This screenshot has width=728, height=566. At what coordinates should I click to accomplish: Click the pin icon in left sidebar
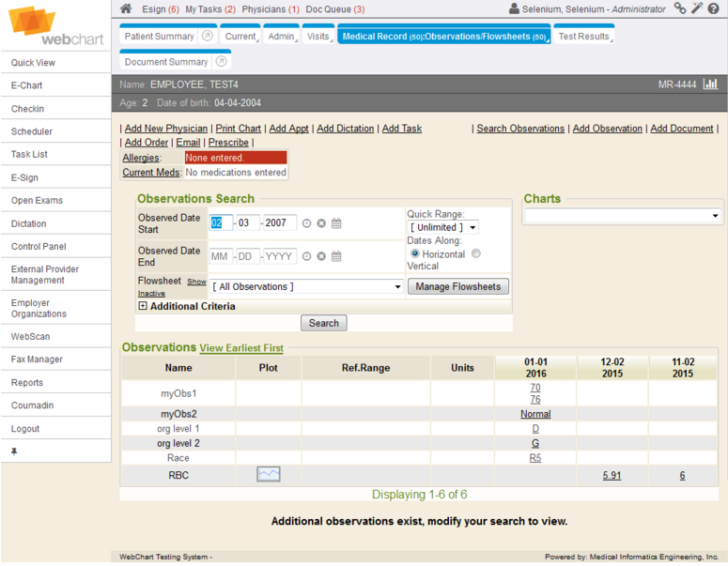[x=14, y=451]
